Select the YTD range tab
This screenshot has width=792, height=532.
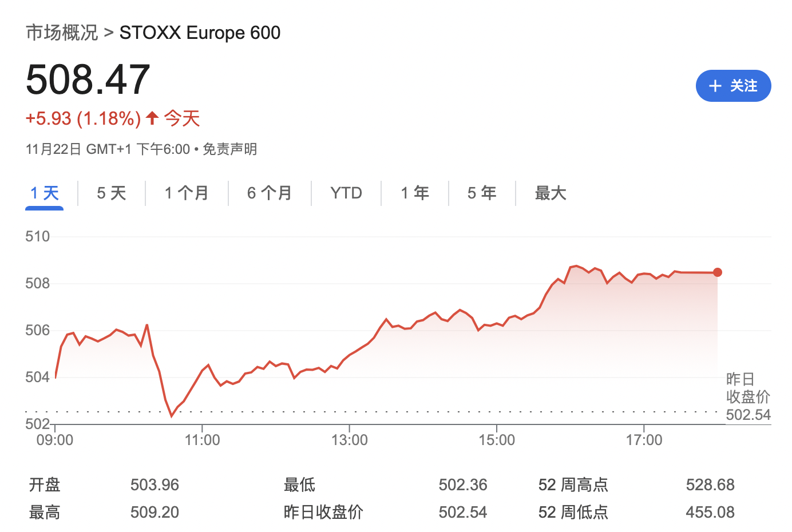[x=346, y=193]
